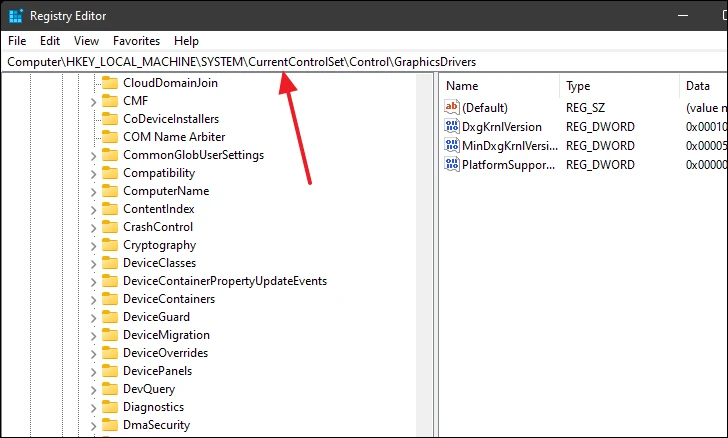Click the DeviceOverrides folder icon
Image resolution: width=728 pixels, height=438 pixels.
[110, 353]
